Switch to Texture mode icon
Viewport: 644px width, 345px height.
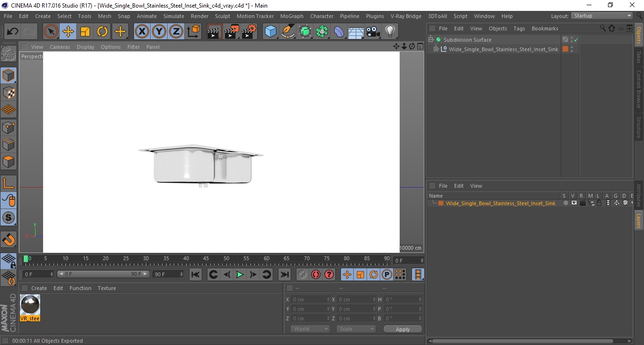9,92
